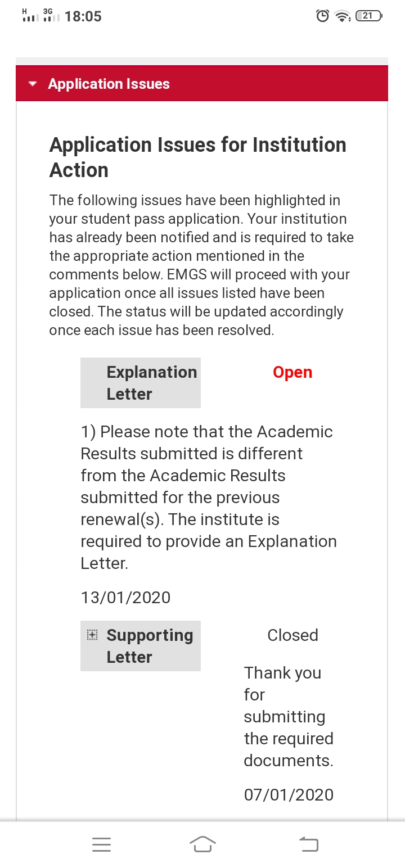Tap the Application Issues for Institution Action heading
The image size is (405, 868).
197,157
